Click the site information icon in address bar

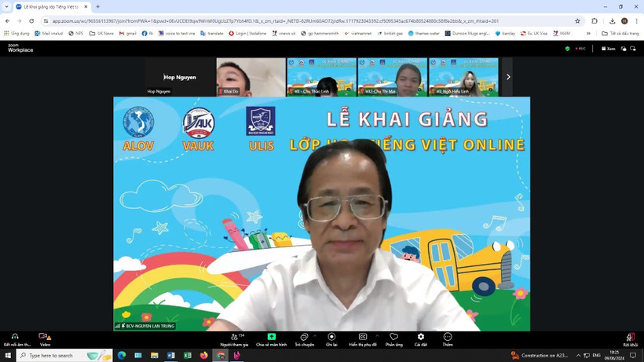[46, 21]
